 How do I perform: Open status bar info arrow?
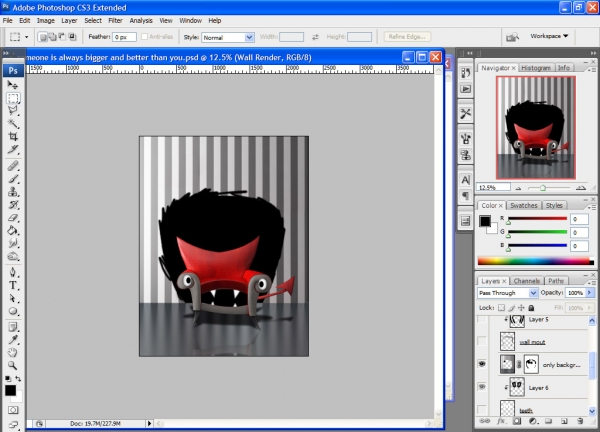149,423
